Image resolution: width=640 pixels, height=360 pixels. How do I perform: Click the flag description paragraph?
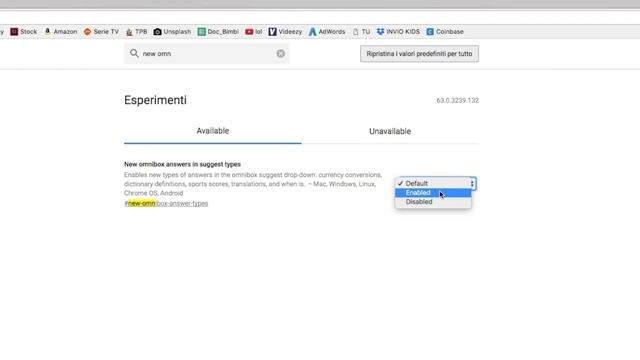pyautogui.click(x=253, y=184)
